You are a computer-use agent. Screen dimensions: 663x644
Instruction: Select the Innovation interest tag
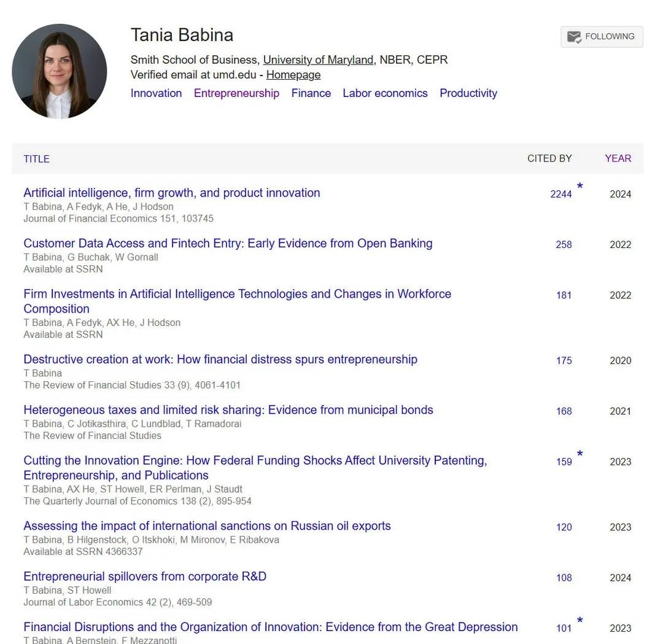coord(156,93)
